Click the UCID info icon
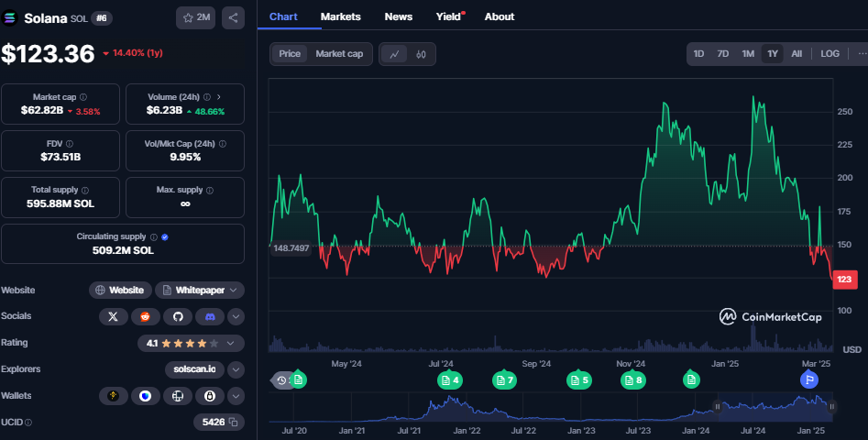 point(28,423)
